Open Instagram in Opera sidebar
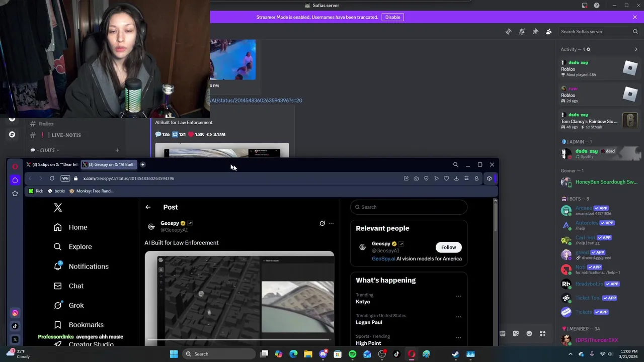 pyautogui.click(x=15, y=313)
